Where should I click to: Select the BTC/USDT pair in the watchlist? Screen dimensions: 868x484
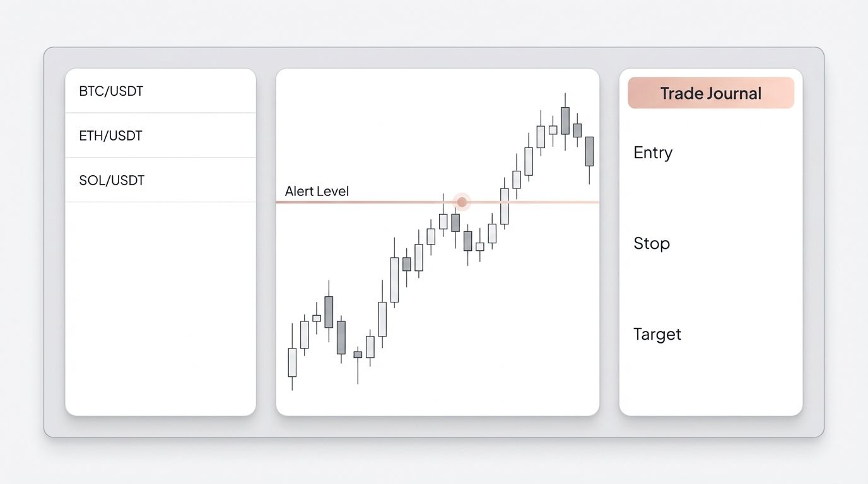coord(111,91)
